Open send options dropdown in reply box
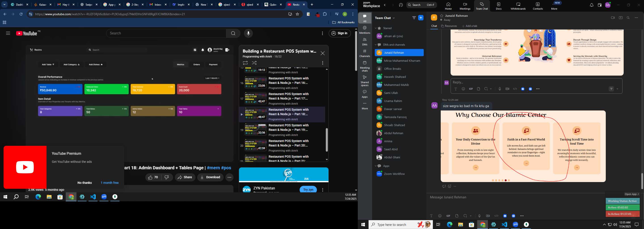Viewport: 644px width, 229px height. (x=617, y=89)
